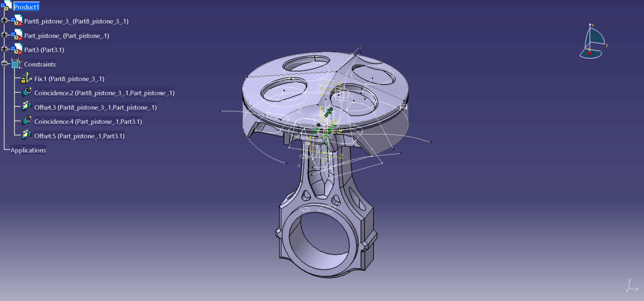Select the Constraints label
This screenshot has height=301, width=644.
[40, 64]
